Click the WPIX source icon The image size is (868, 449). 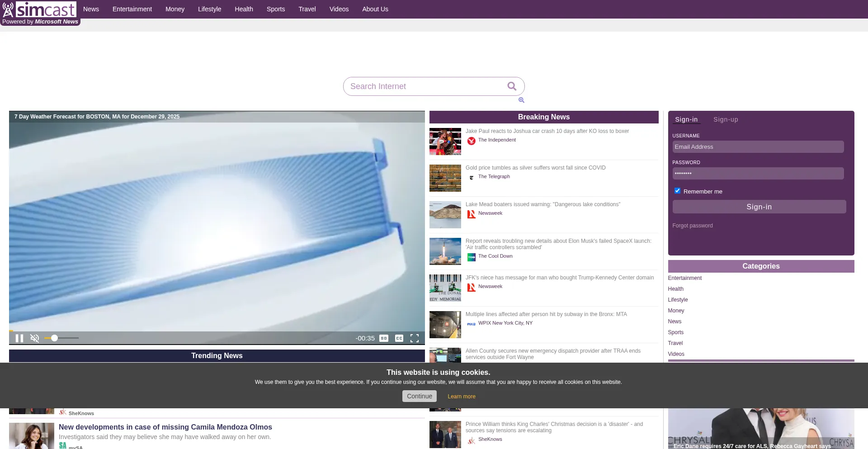(x=472, y=324)
